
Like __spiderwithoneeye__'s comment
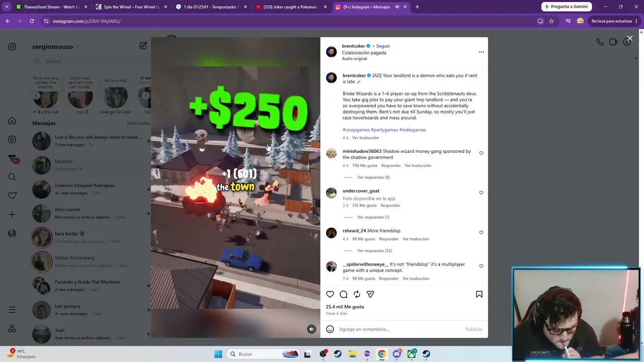(481, 266)
